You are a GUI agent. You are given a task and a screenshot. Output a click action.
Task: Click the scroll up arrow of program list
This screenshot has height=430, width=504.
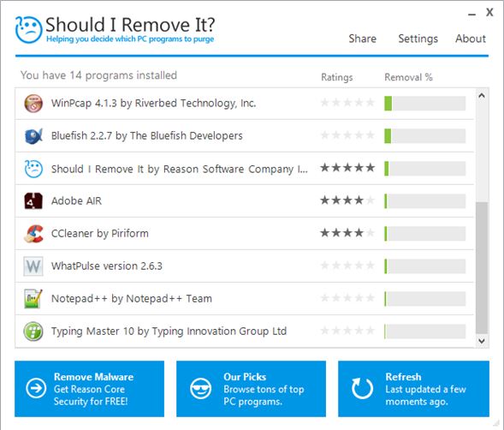click(x=482, y=96)
